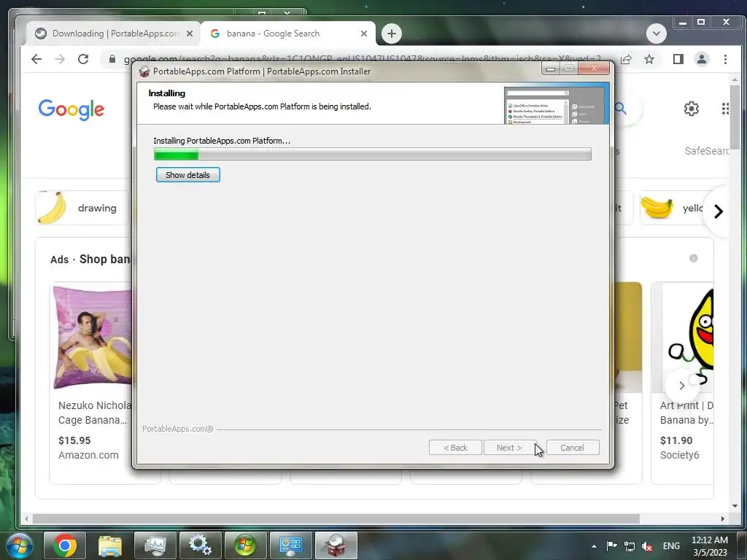Close the banana Google Search tab

pos(363,34)
